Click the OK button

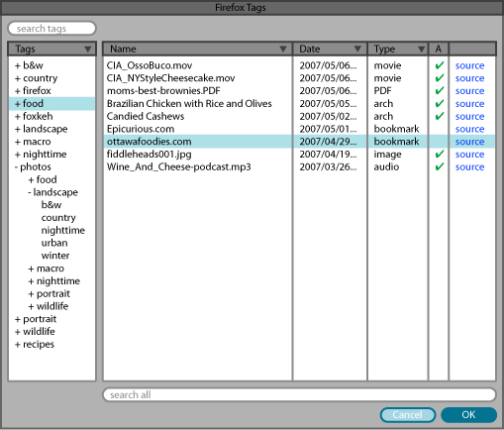(468, 415)
